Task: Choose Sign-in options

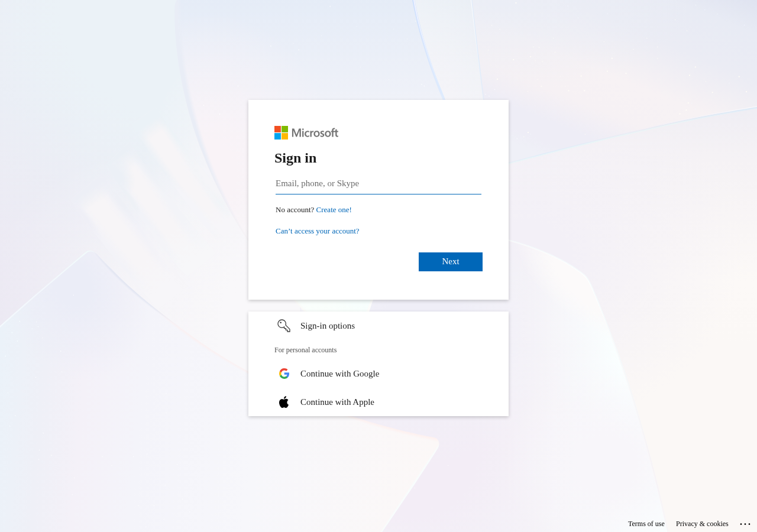Action: tap(378, 326)
